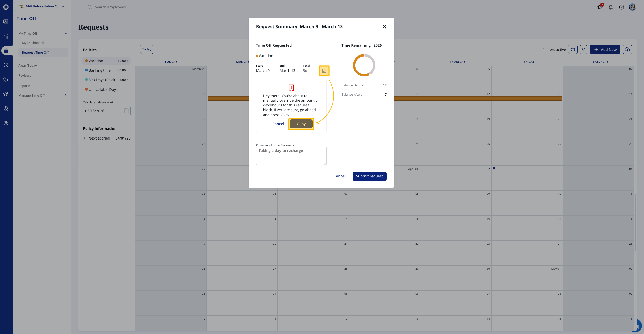Open Away Today in sidebar
The width and height of the screenshot is (644, 334).
tap(27, 65)
